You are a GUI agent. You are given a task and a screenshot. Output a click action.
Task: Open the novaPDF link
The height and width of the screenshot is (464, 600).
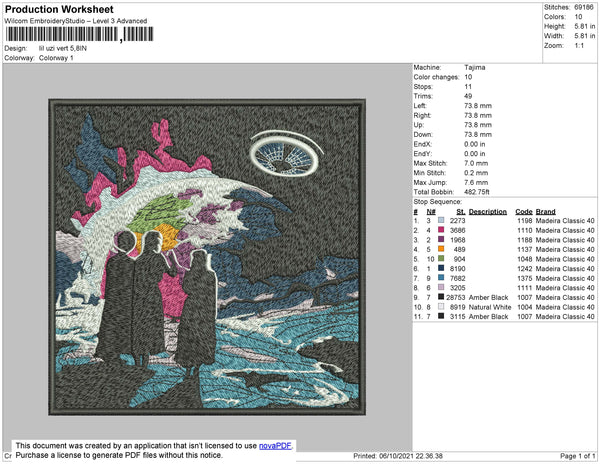coord(275,446)
